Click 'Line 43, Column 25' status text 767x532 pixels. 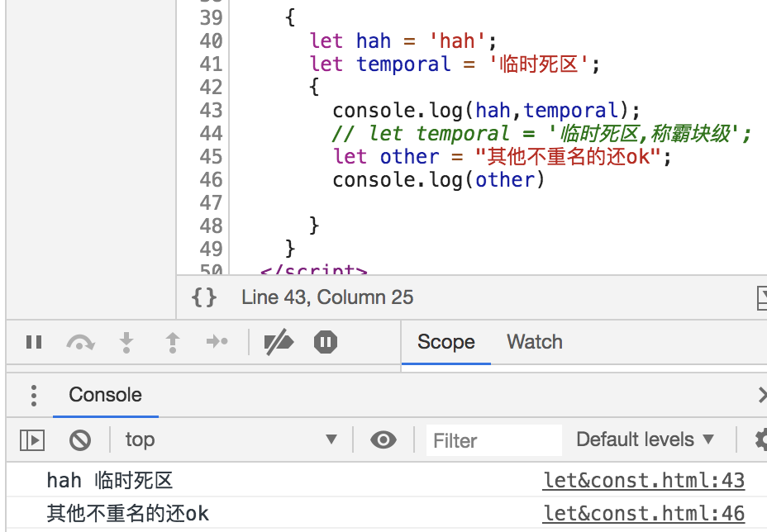[x=327, y=297]
